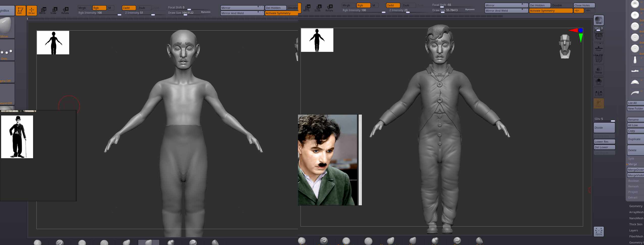Toggle Solo mode
644x245 pixels.
point(599,82)
